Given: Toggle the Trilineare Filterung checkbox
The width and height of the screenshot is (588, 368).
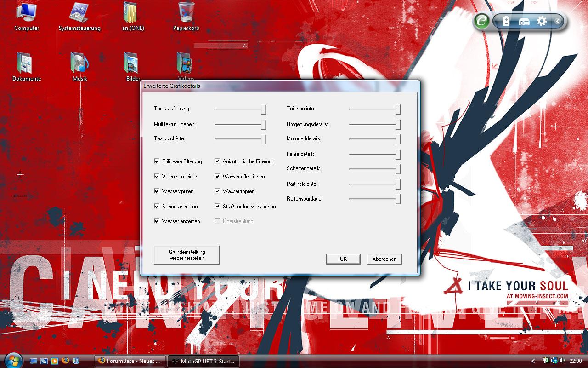Looking at the screenshot, I should [157, 161].
